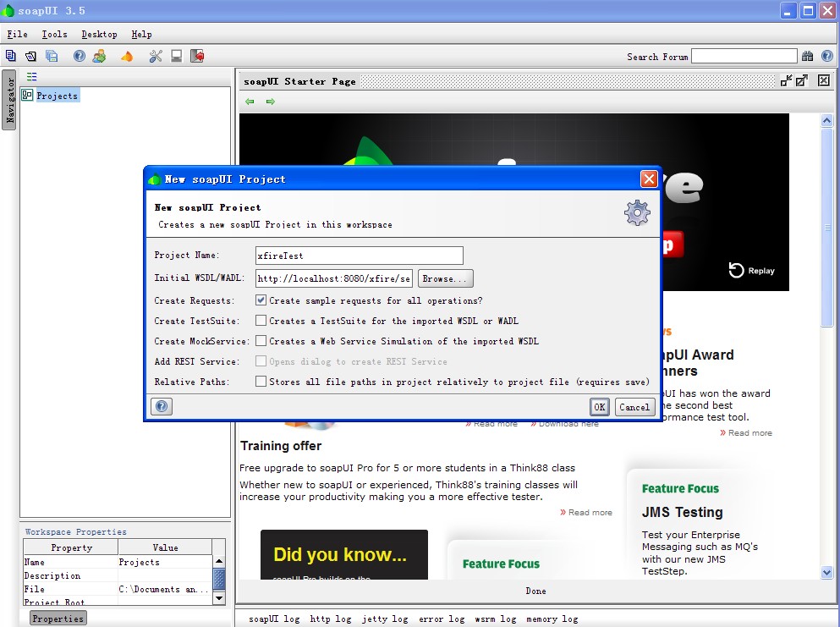Open the community forum people icon
This screenshot has width=840, height=627.
tap(99, 56)
